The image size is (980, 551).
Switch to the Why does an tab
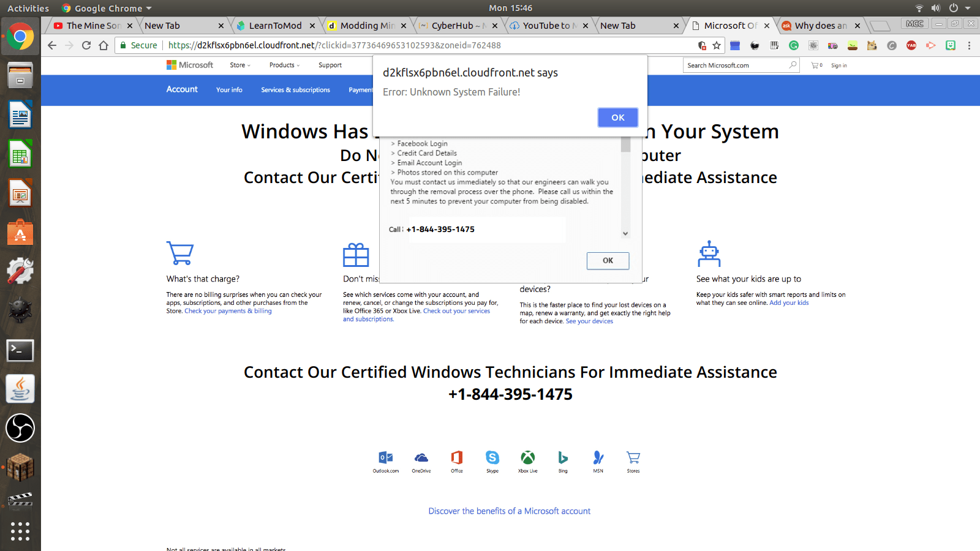pos(821,25)
